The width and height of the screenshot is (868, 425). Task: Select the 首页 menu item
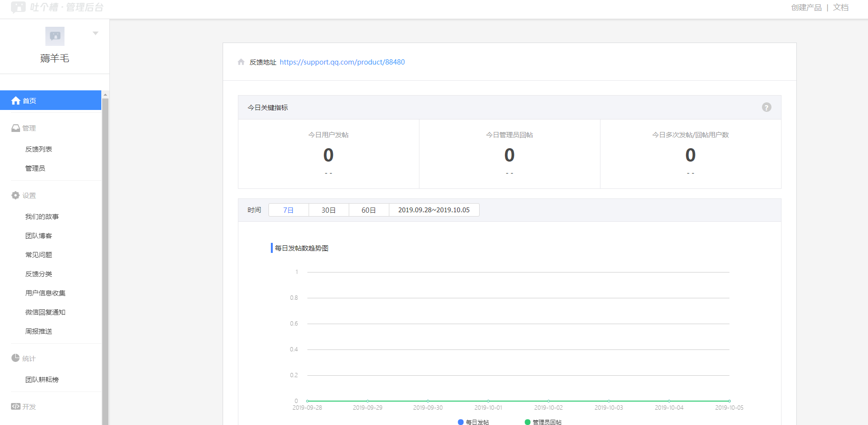(x=50, y=100)
